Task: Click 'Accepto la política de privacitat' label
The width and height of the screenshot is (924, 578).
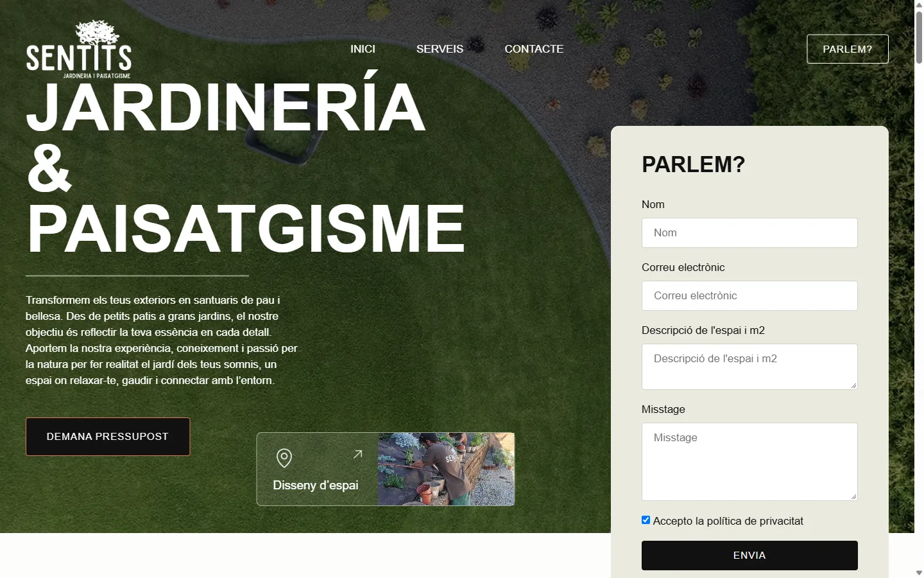Action: [728, 521]
